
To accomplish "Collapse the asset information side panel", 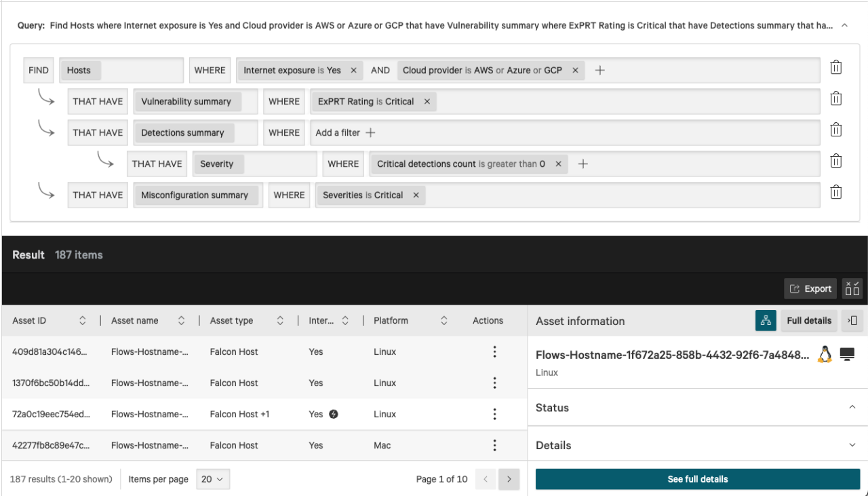I will 853,320.
